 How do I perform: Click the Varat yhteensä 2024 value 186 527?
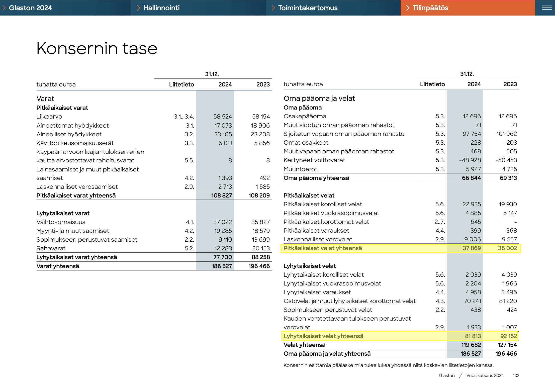point(222,266)
